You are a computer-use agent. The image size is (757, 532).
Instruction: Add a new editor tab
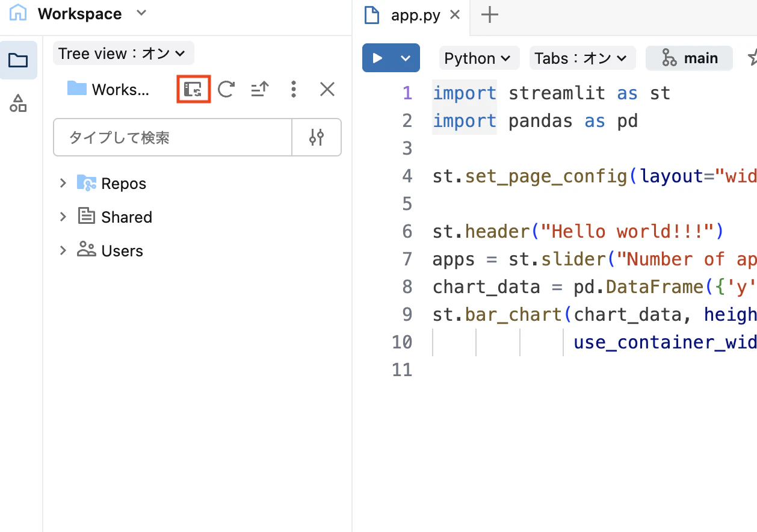tap(490, 14)
